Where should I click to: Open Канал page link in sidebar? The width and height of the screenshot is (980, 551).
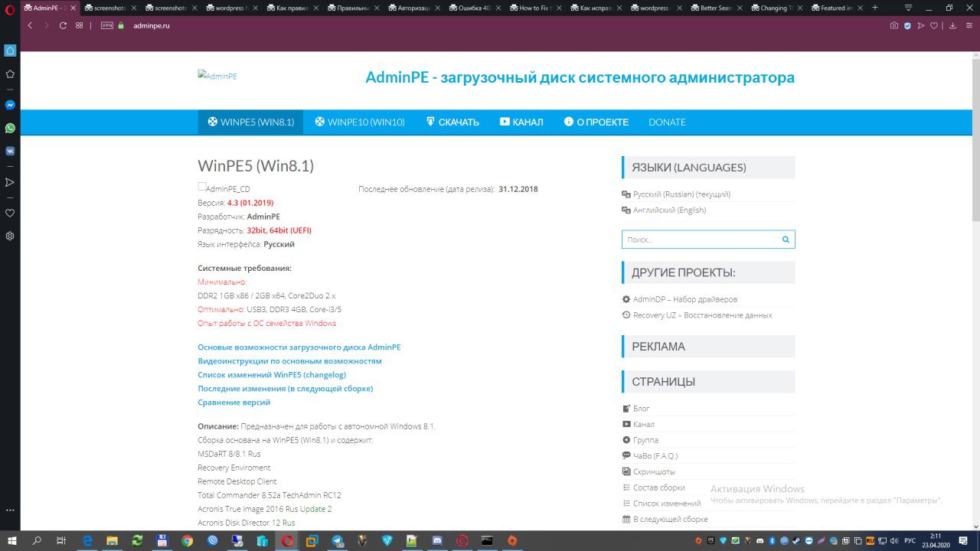click(x=643, y=424)
